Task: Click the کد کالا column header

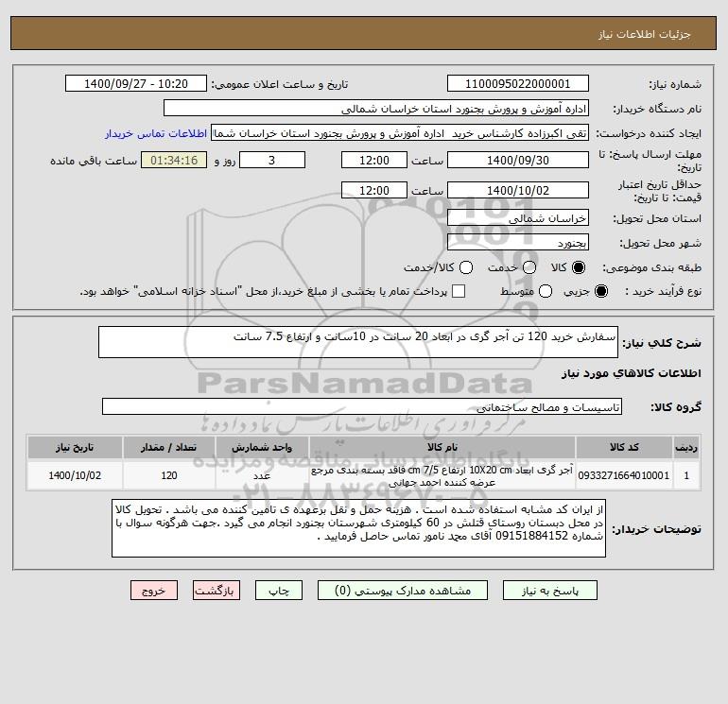Action: click(624, 447)
